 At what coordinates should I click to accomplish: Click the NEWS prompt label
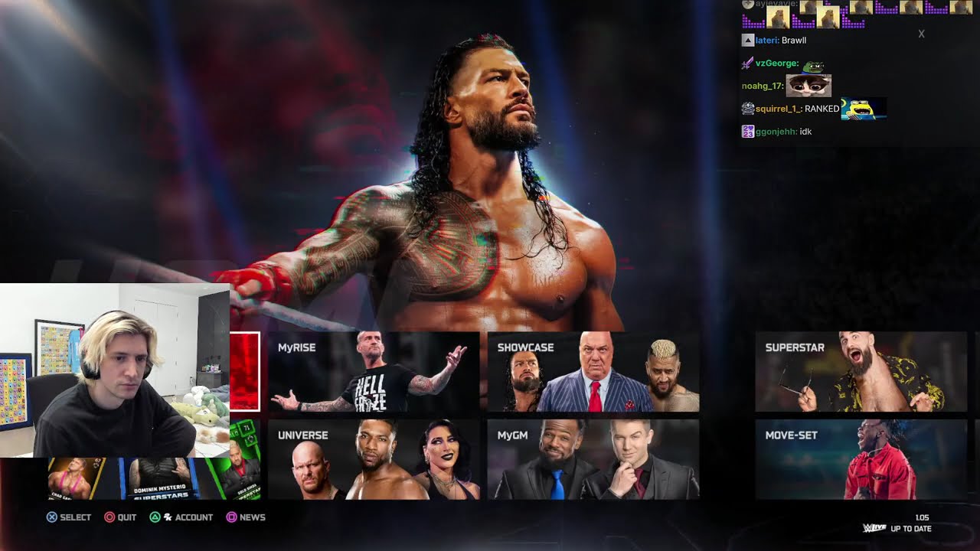[x=253, y=517]
